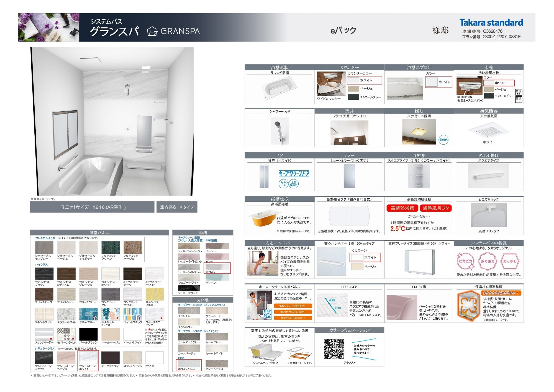Screen dimensions: 554x392
Task: Select the キャンバスイエロー panel swatch
Action: tap(155, 294)
